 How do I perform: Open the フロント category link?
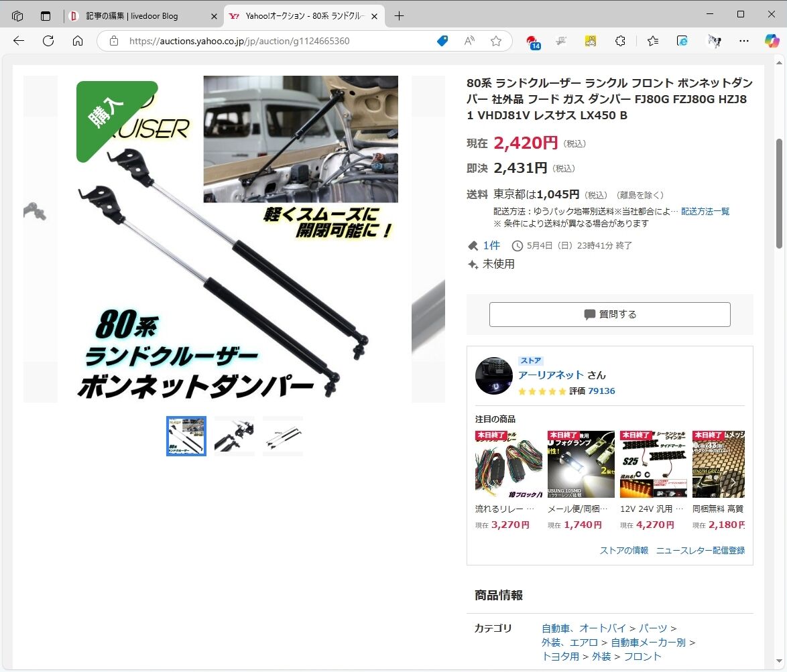click(642, 657)
